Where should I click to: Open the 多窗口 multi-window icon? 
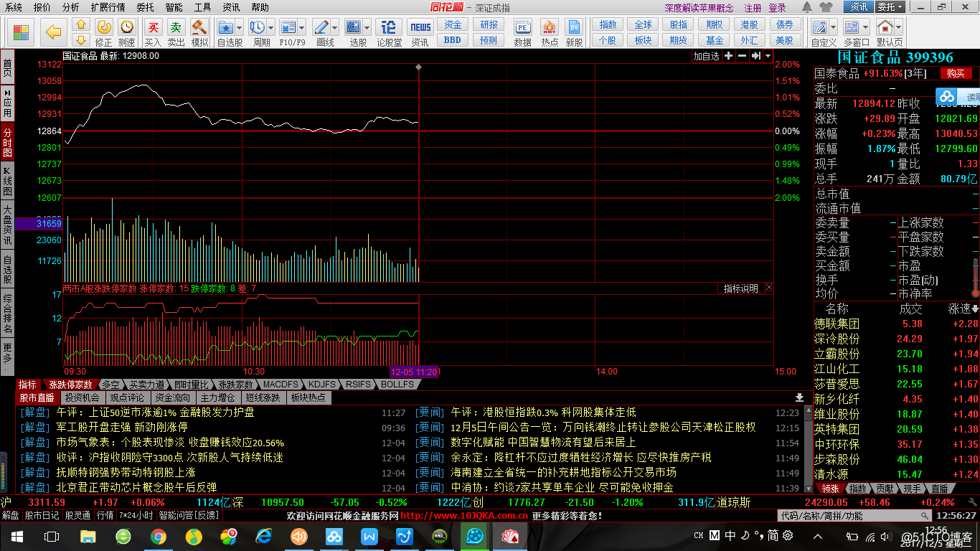point(852,27)
